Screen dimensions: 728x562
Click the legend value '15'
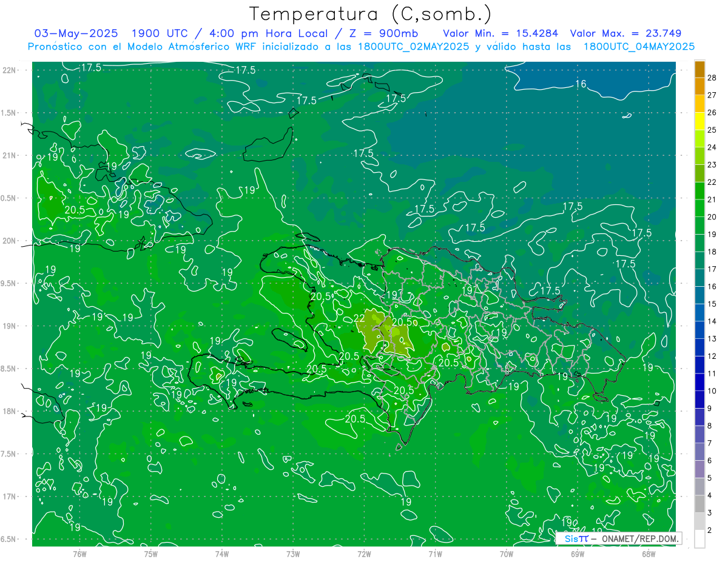712,304
